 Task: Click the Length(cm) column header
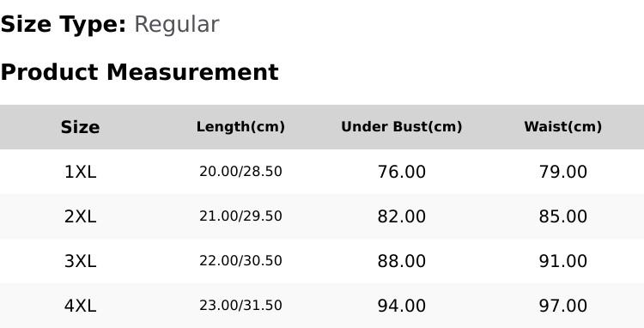(240, 127)
